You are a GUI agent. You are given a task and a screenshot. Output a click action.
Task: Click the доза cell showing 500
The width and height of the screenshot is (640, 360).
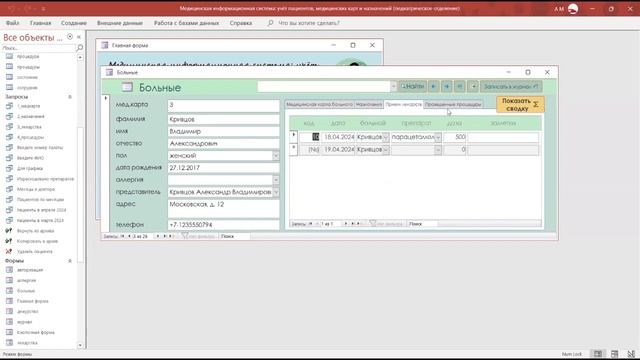[x=455, y=137]
